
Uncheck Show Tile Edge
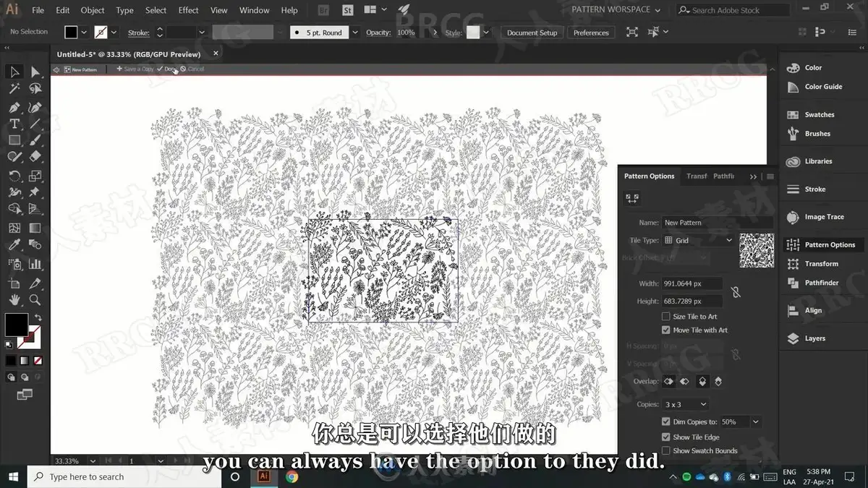pos(665,437)
